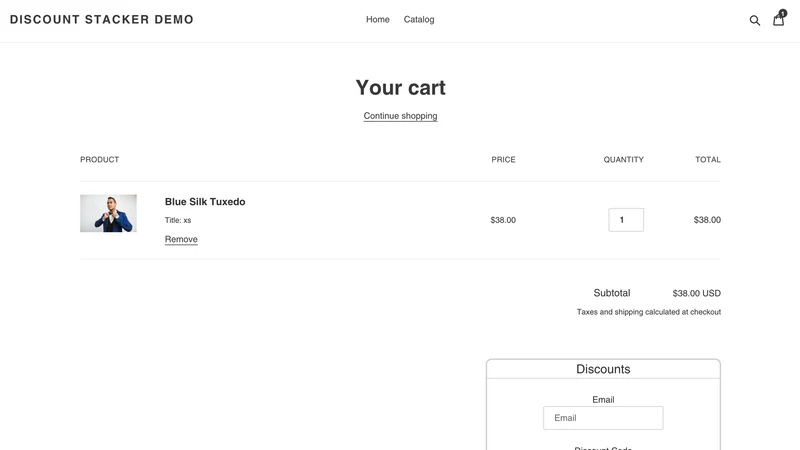Click the Discount Stacker Demo store title
The height and width of the screenshot is (450, 800).
(x=102, y=19)
